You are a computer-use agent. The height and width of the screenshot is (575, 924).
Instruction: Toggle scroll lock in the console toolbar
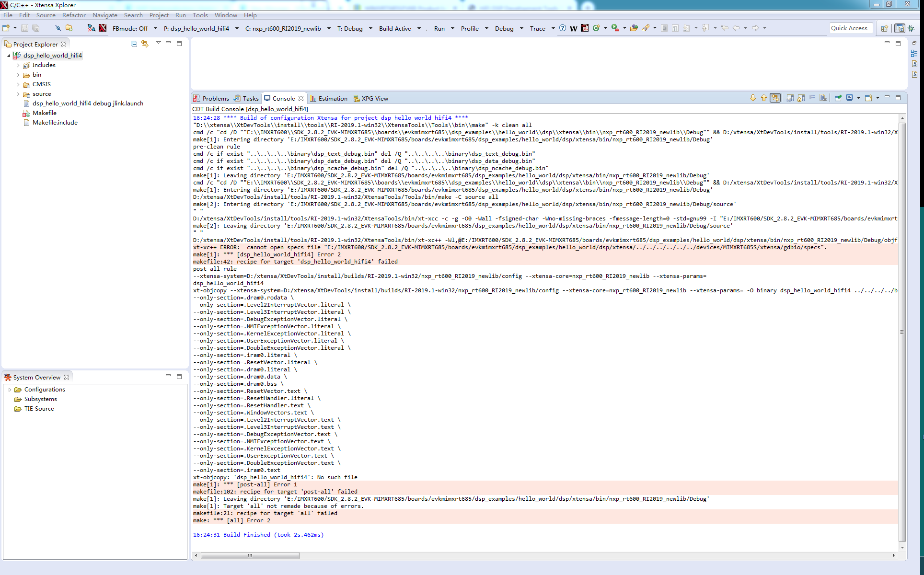(x=801, y=98)
